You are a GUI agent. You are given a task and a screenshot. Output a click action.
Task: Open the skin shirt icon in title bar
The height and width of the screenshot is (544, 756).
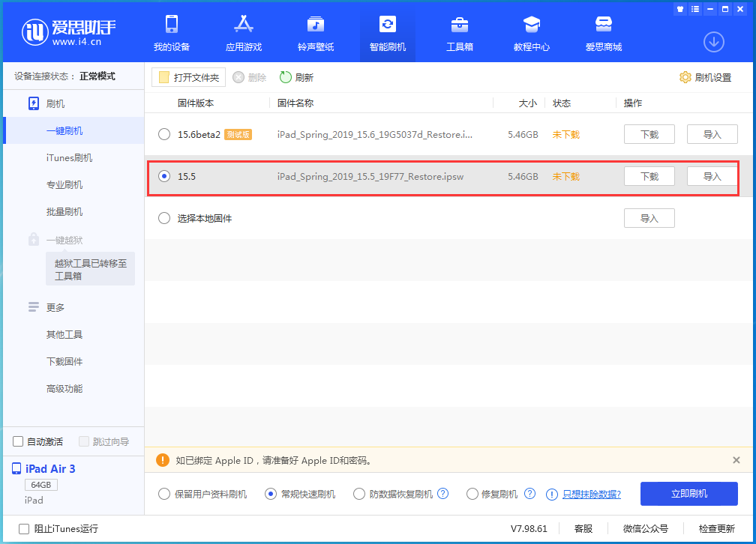[x=679, y=9]
